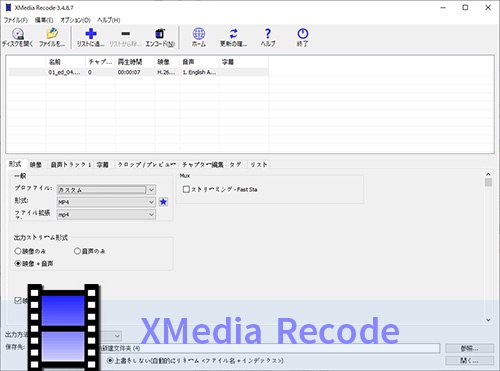500x371 pixels.
Task: Click the open-file folder toolbar icon
Action: [52, 33]
